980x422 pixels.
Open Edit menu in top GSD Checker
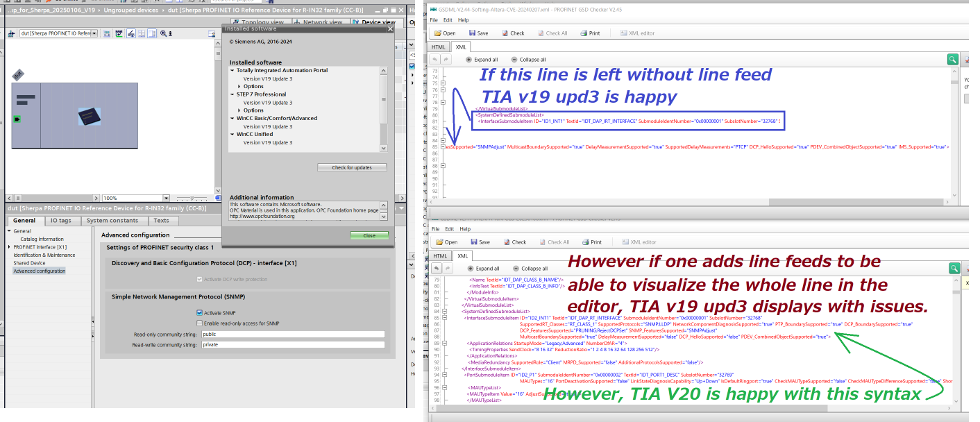pyautogui.click(x=448, y=20)
